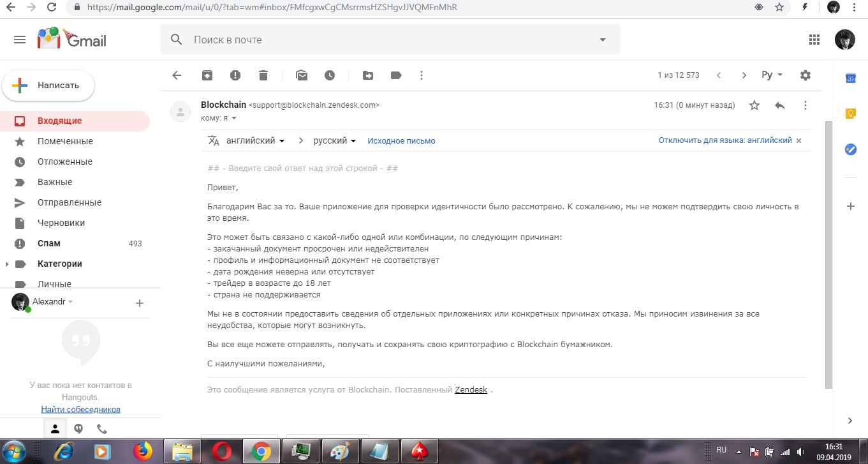Click the 'Move to' folder icon

368,75
